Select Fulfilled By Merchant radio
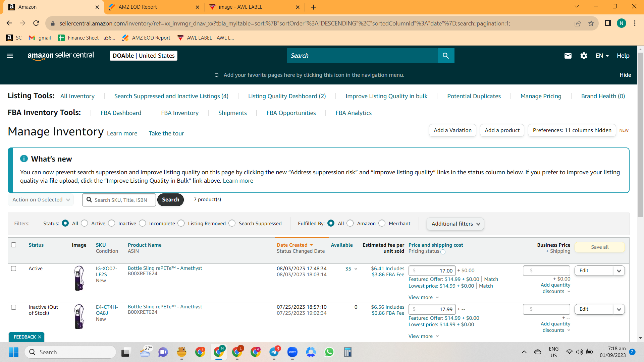This screenshot has height=362, width=644. 382,223
